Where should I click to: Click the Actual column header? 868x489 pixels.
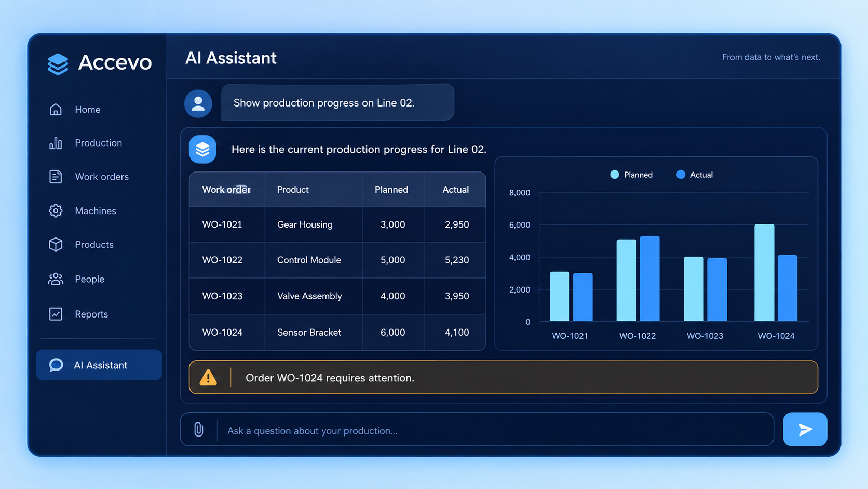pyautogui.click(x=455, y=190)
